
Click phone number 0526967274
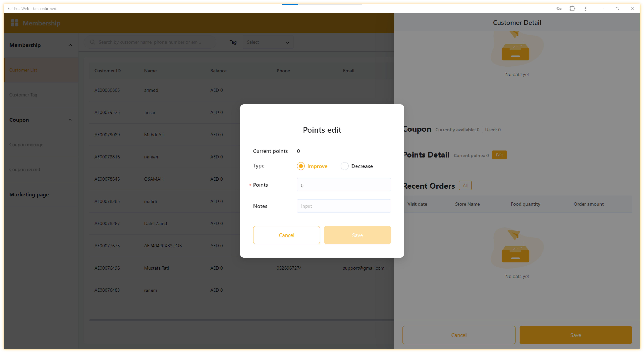289,268
